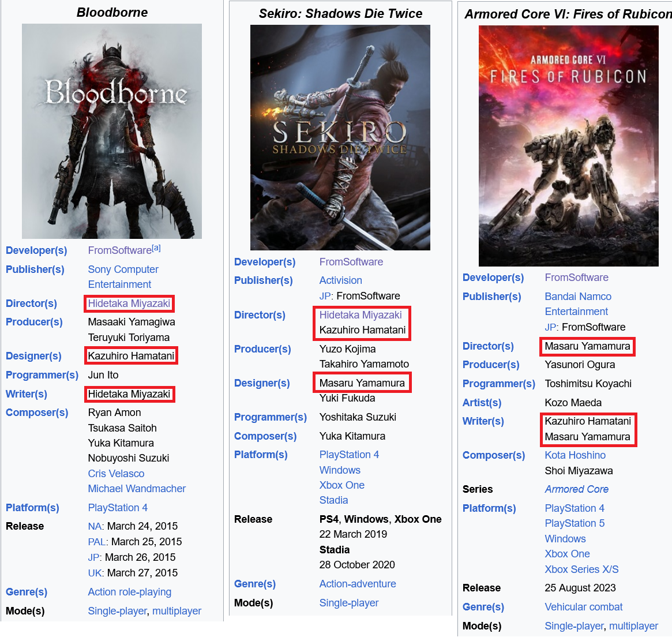Click Single-player link in Bloodborne Mode row

tap(118, 611)
